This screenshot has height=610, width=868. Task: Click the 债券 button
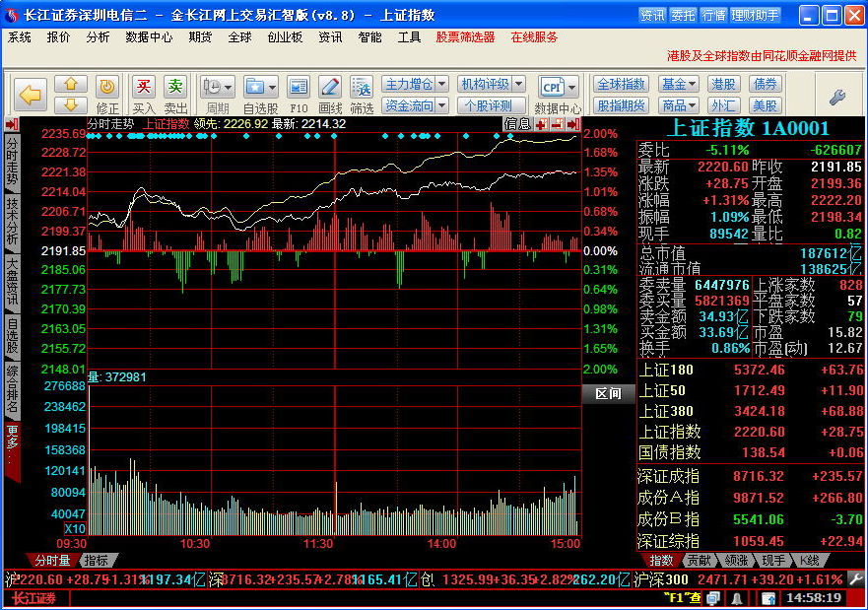(765, 84)
